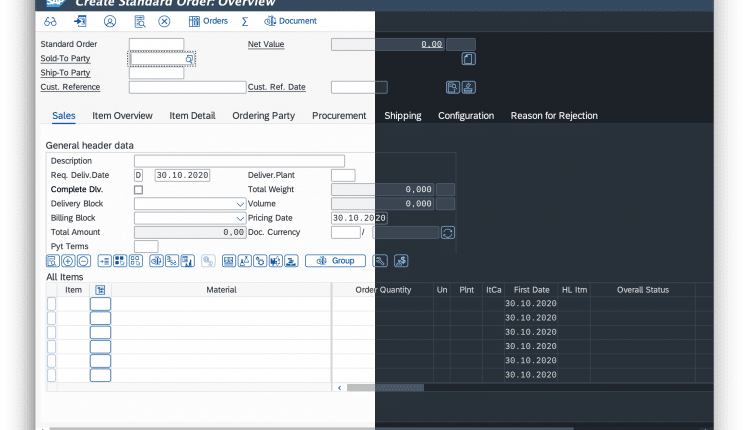Focus the Description input field
The image size is (750, 430).
click(239, 161)
